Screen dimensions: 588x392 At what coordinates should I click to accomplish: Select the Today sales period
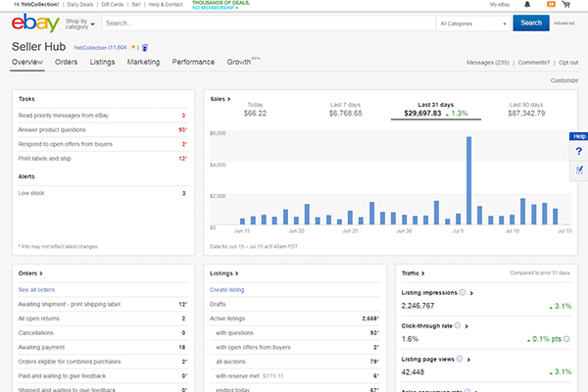255,109
